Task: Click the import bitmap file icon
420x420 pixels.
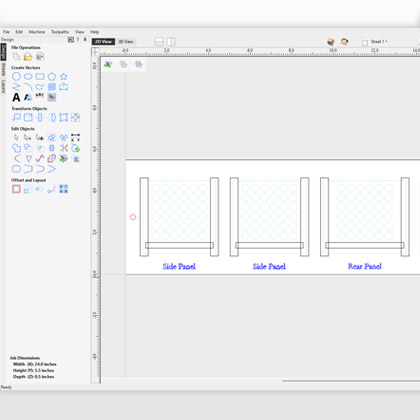Action: (x=40, y=56)
